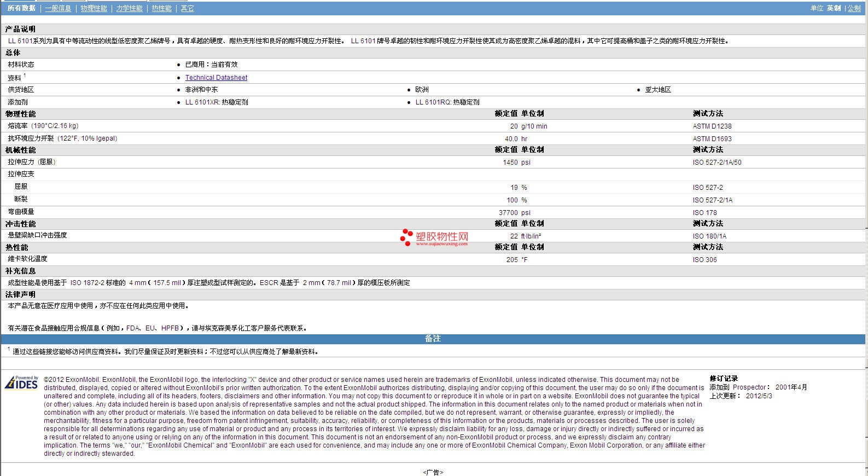Screen dimensions: 868x476
Task: Click the 产品说明 section heading
Action: tap(20, 29)
